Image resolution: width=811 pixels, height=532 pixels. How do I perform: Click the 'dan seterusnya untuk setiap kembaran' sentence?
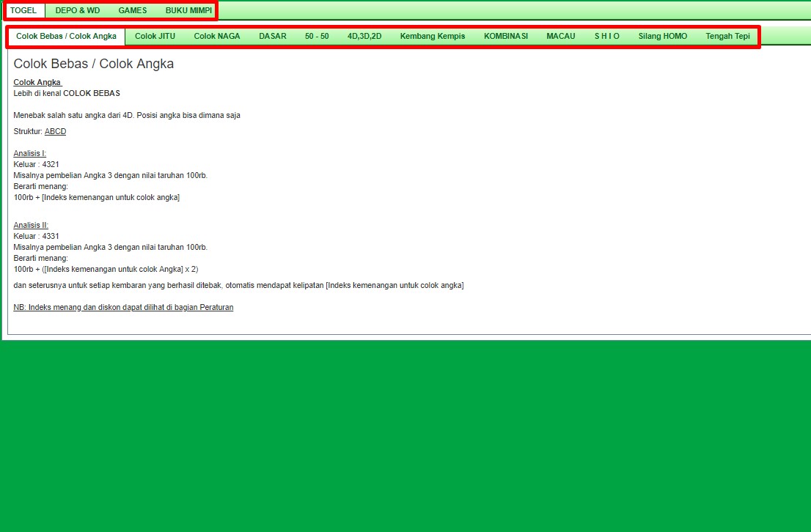click(238, 285)
